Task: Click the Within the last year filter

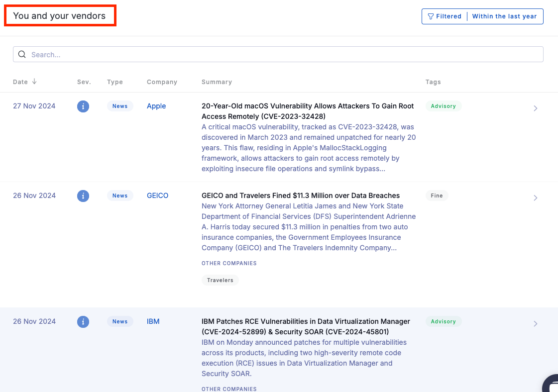Action: pyautogui.click(x=504, y=16)
